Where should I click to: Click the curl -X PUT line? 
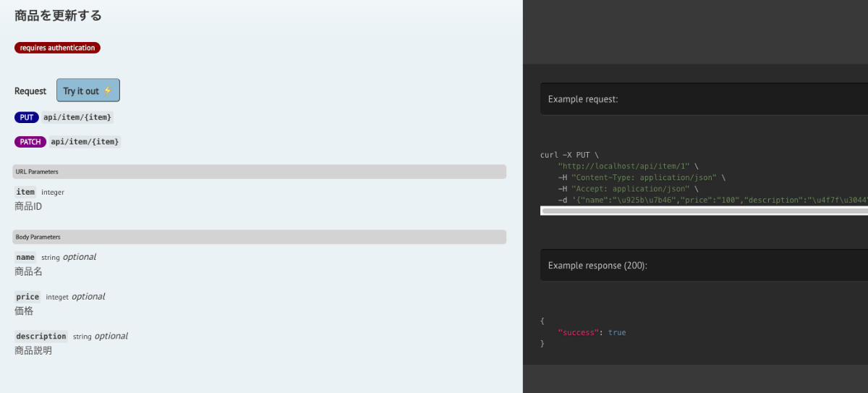tap(569, 155)
